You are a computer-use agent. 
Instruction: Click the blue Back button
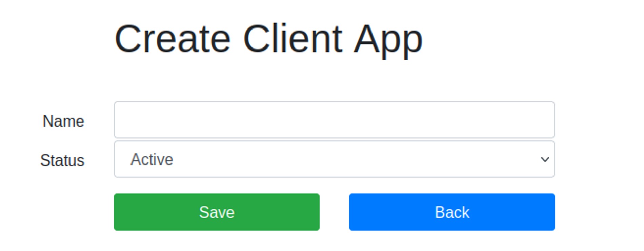[452, 212]
